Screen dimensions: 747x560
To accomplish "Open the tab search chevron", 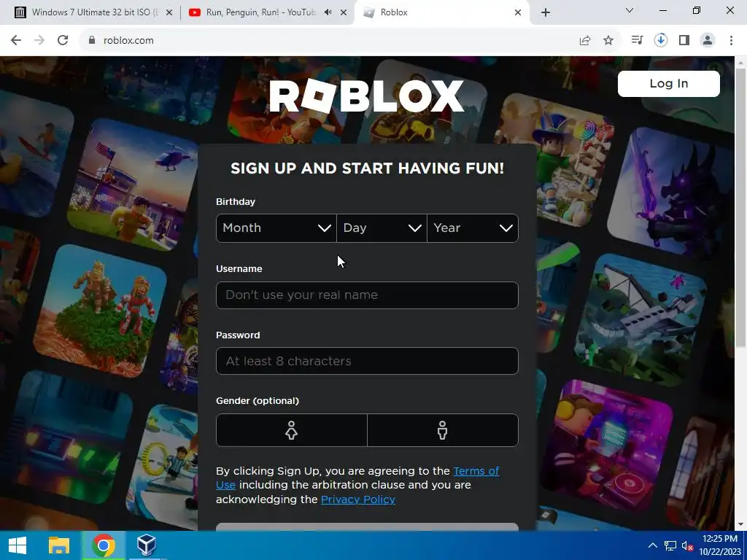I will tap(630, 10).
